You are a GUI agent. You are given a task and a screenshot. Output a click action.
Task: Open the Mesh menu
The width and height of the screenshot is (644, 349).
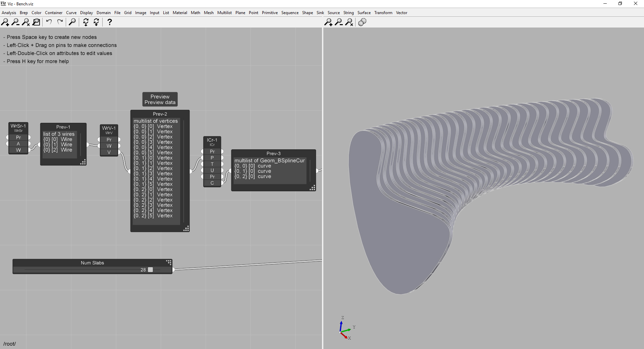tap(209, 13)
